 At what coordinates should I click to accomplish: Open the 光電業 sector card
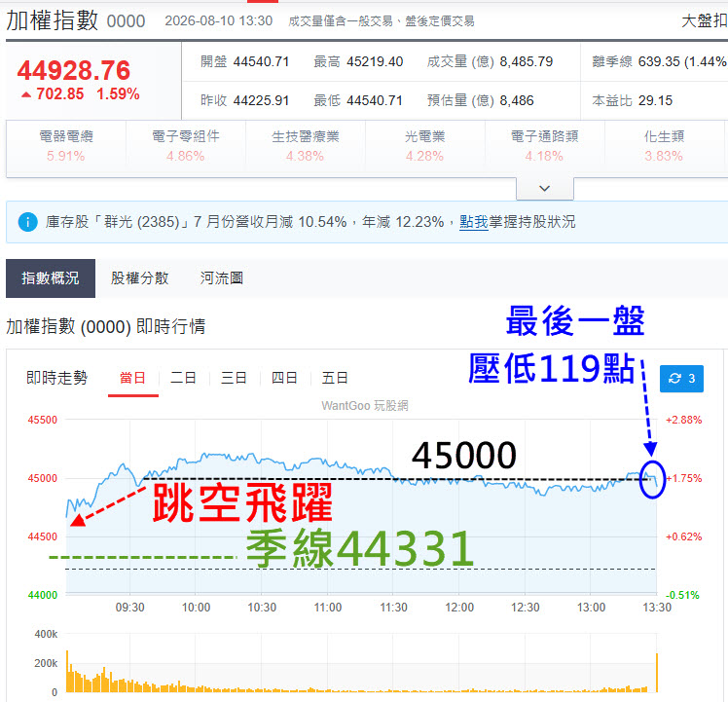click(424, 146)
